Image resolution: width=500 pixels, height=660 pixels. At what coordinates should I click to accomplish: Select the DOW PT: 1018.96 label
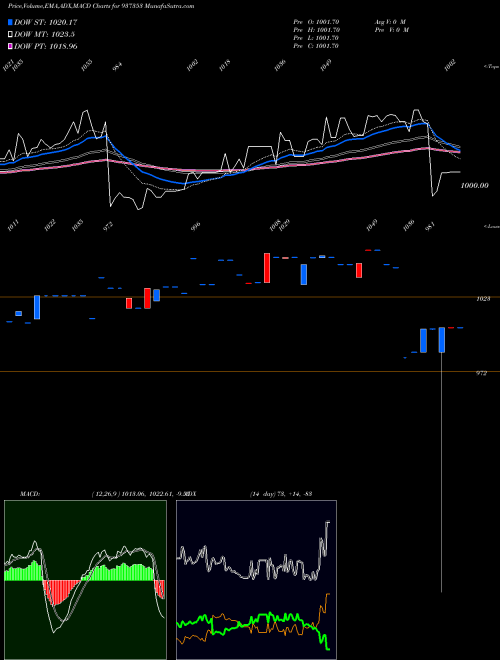[45, 46]
